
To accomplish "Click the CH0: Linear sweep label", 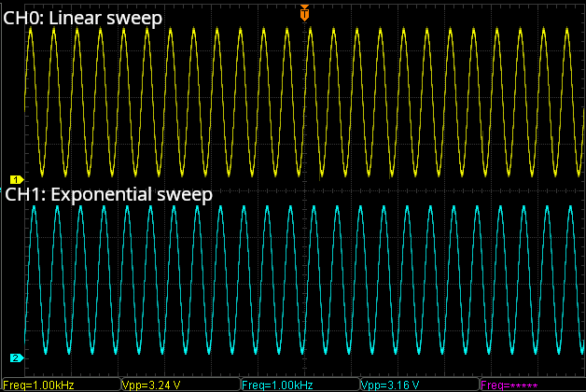I will pyautogui.click(x=83, y=18).
